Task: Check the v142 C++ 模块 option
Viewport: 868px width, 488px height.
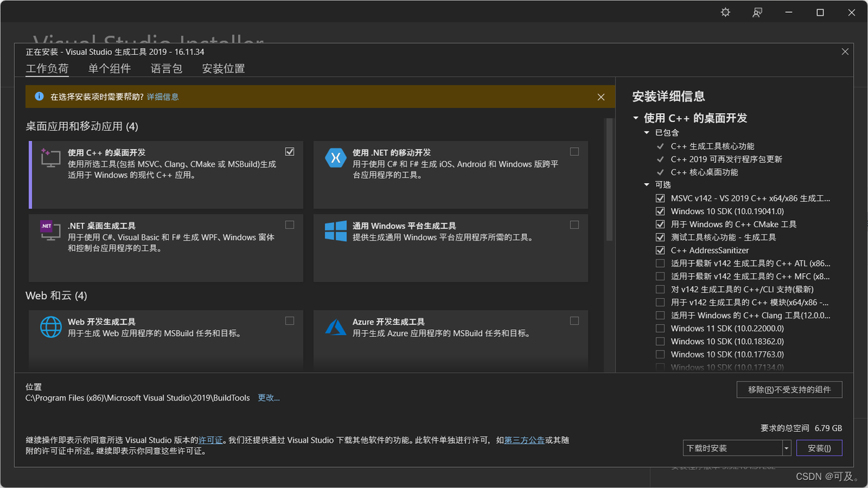Action: point(660,302)
